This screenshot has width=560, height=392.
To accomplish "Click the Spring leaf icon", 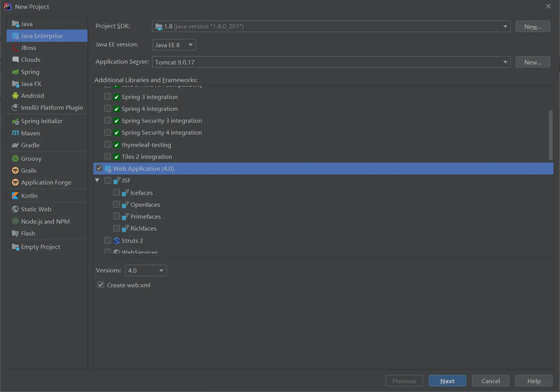I will [15, 72].
